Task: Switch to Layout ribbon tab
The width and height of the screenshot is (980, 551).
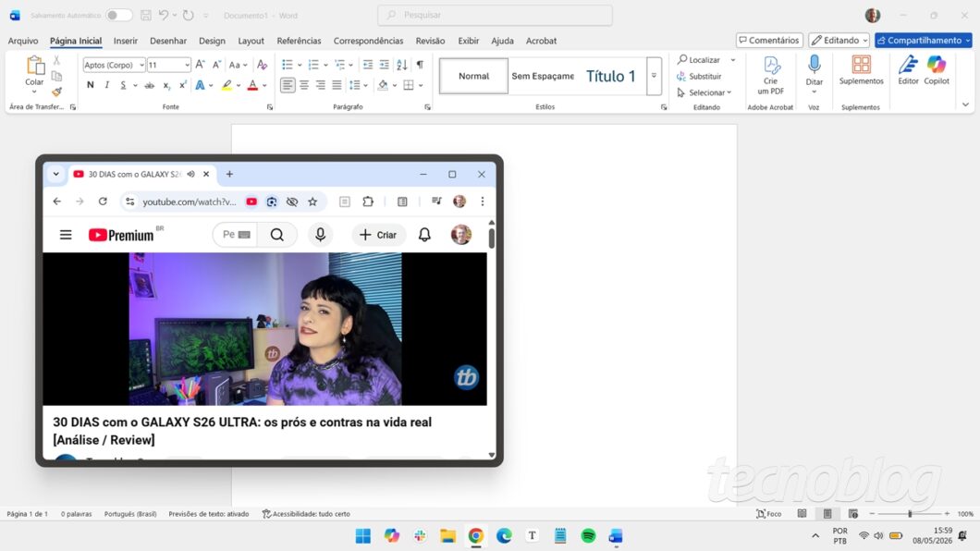Action: (251, 41)
